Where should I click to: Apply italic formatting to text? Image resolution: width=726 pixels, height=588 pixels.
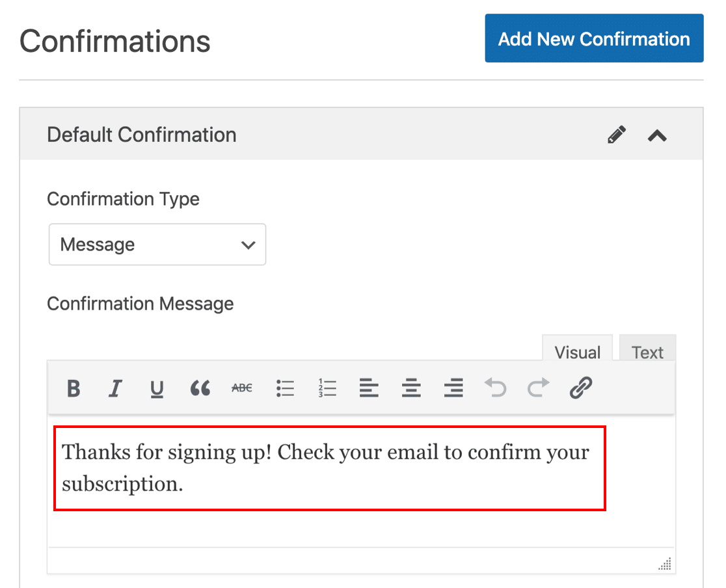[x=115, y=389]
